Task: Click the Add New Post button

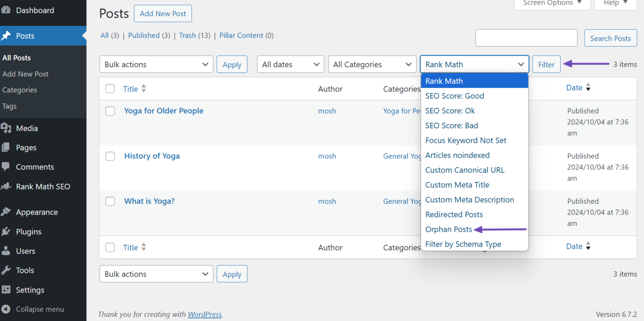Action: [163, 13]
